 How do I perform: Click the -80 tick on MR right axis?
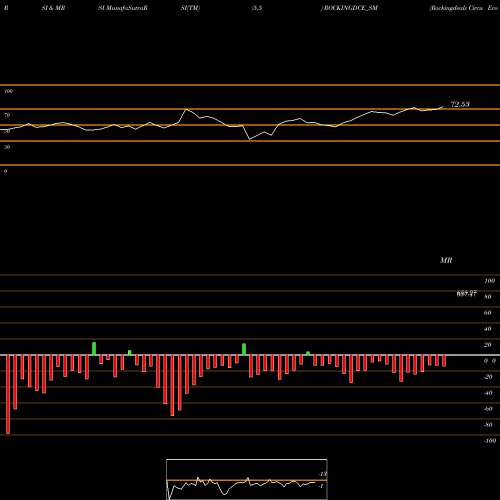click(x=488, y=425)
